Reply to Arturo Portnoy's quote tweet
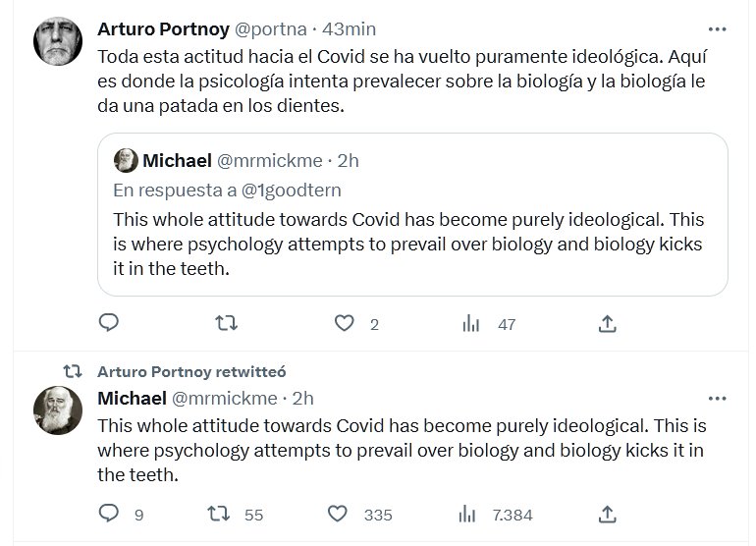 point(110,323)
